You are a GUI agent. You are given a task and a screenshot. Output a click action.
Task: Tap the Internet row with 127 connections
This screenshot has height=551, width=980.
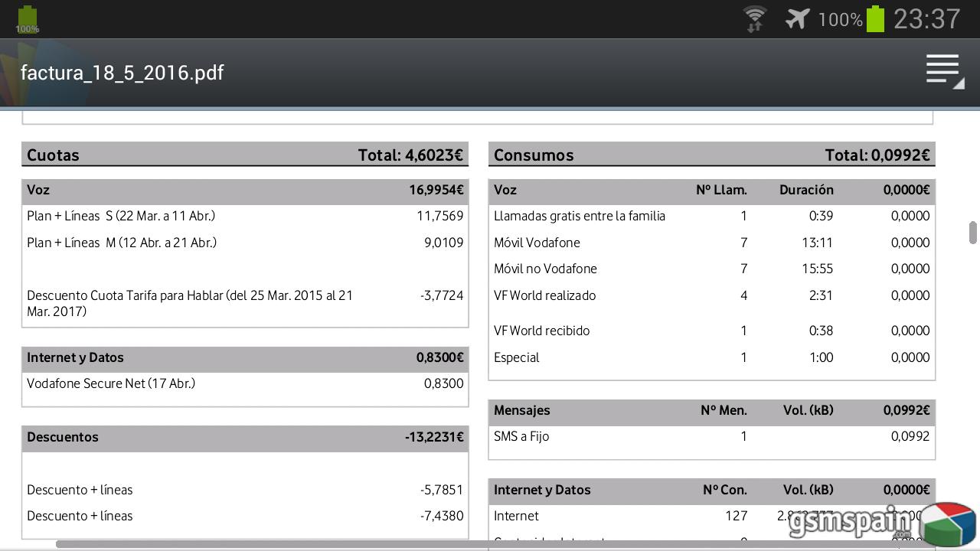pyautogui.click(x=712, y=516)
